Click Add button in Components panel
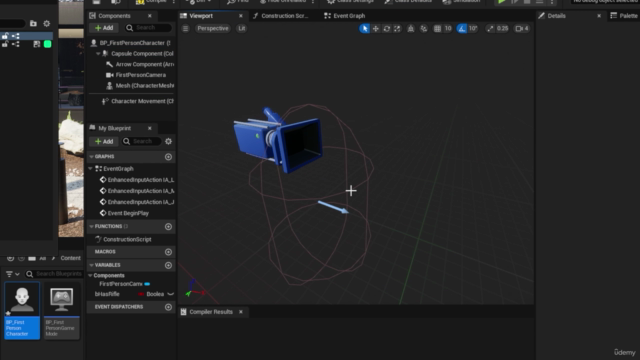640x360 pixels. pos(104,28)
